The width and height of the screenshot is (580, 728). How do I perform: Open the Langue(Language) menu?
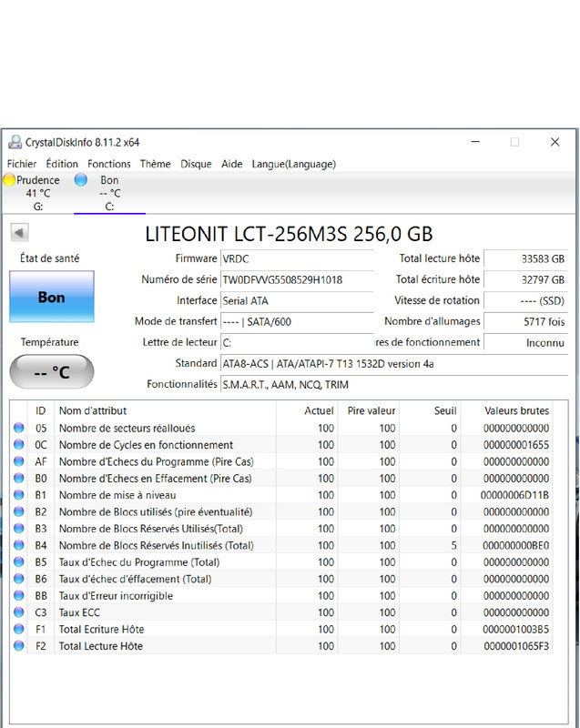293,164
